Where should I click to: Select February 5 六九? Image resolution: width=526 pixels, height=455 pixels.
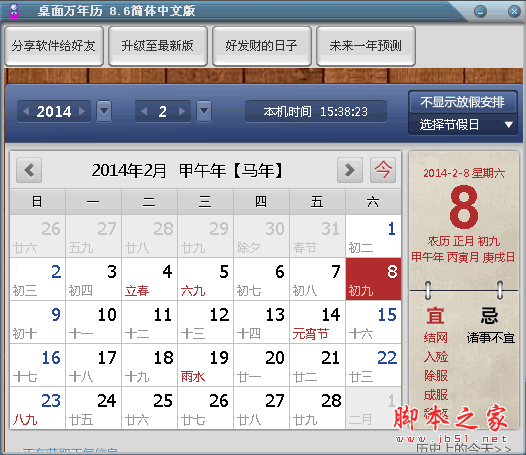click(206, 279)
